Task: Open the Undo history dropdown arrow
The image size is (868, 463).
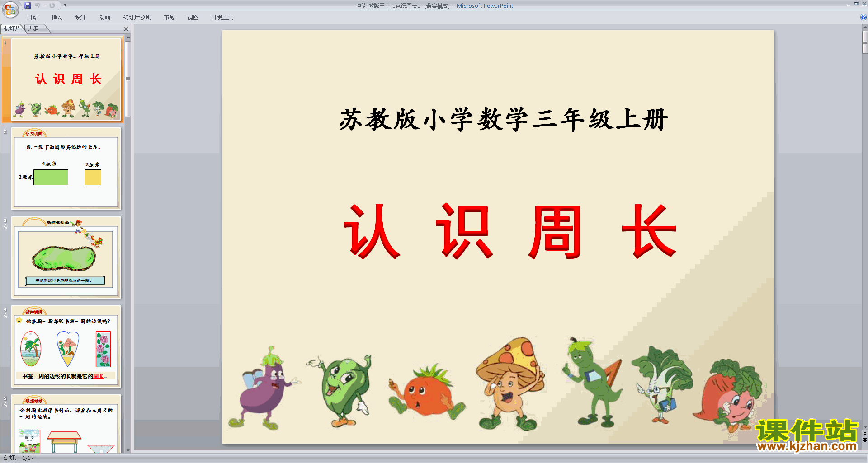Action: click(x=44, y=5)
